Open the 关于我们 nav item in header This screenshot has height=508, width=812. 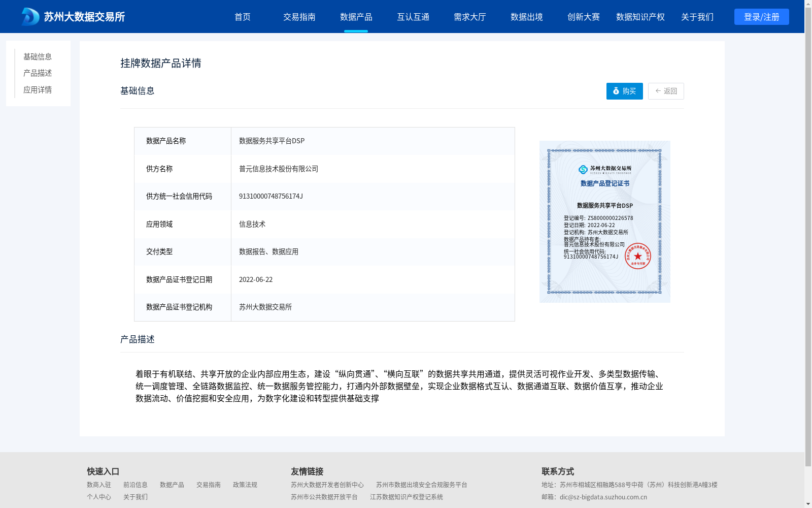click(x=697, y=17)
